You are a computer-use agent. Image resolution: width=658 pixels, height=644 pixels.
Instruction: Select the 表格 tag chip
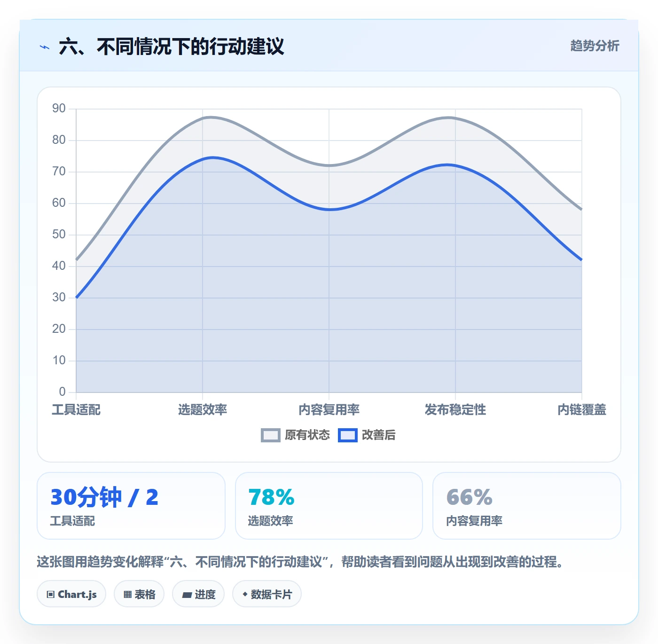coord(139,594)
